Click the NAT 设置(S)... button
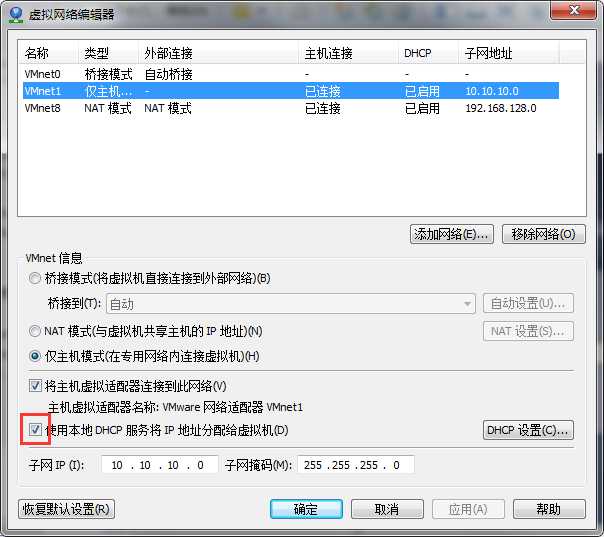 (x=528, y=331)
